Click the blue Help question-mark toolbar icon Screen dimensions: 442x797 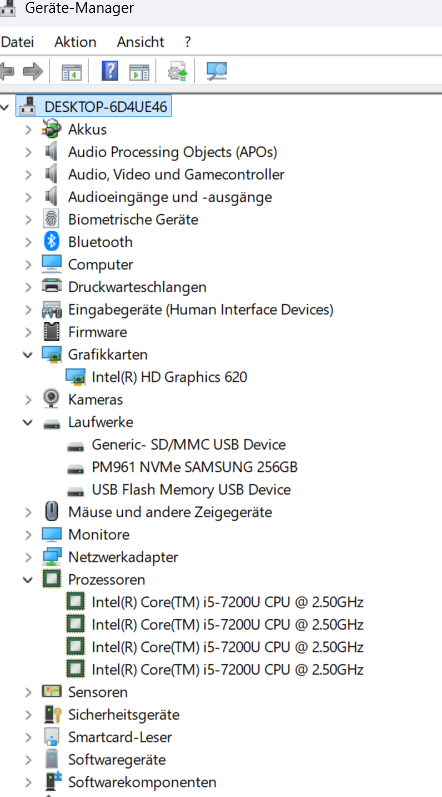click(x=110, y=71)
